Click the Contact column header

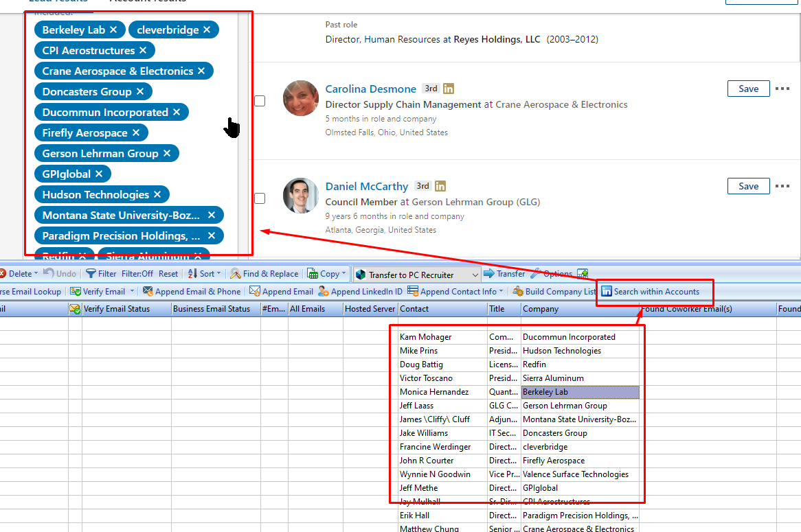tap(442, 309)
